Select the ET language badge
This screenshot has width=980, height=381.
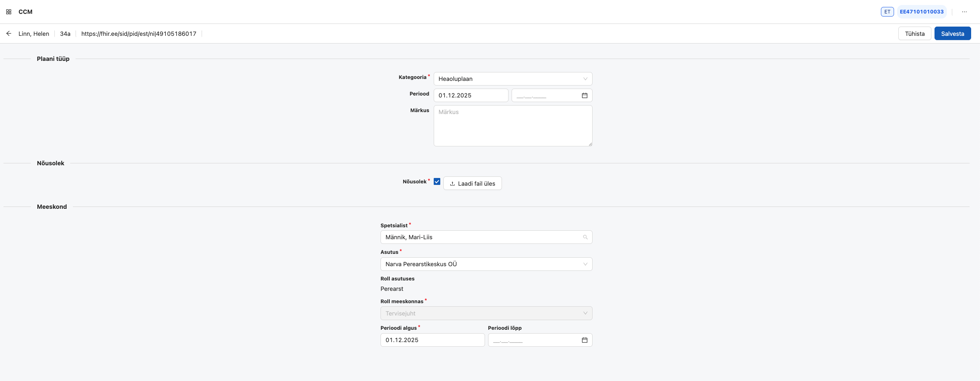pos(887,12)
